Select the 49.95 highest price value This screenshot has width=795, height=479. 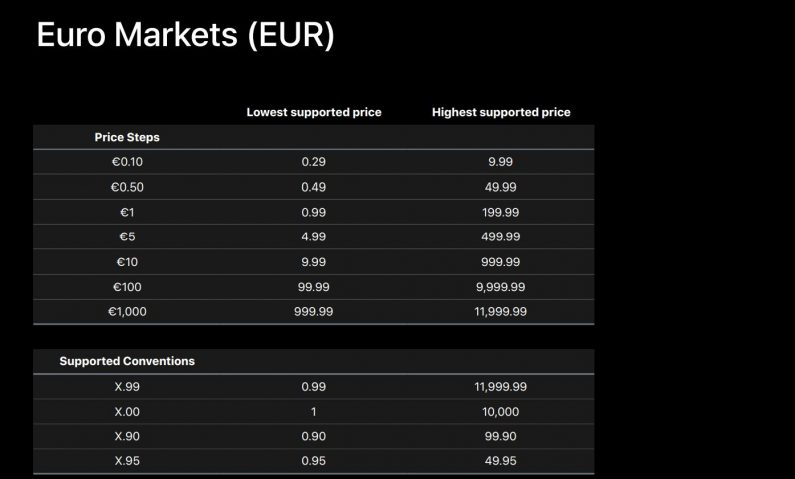(x=501, y=461)
